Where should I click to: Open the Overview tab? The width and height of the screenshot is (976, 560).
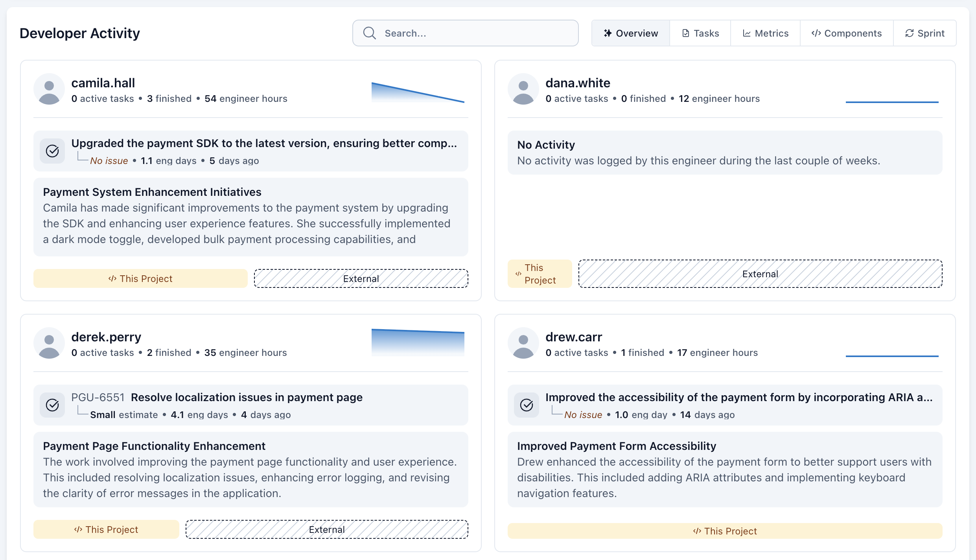[631, 33]
